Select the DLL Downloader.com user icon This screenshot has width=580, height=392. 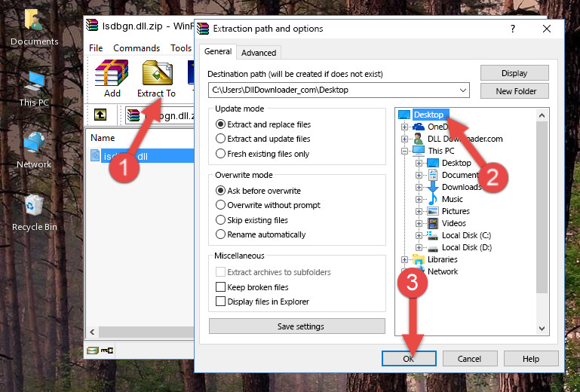pos(419,139)
